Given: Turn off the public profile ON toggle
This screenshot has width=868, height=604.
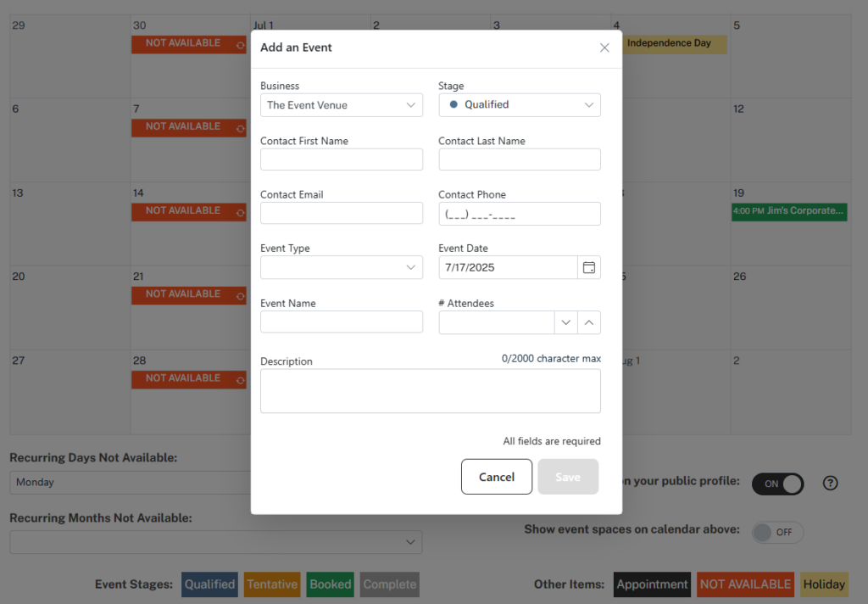Looking at the screenshot, I should tap(778, 484).
